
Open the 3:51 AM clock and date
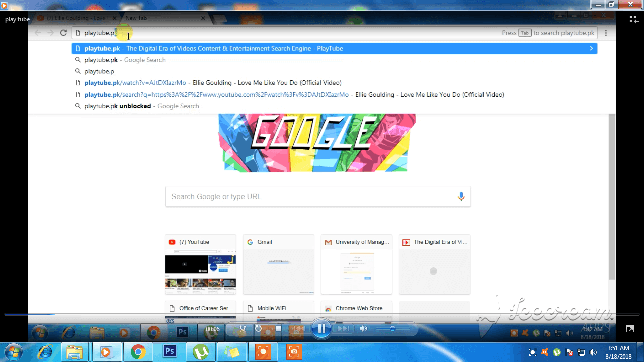tap(618, 352)
